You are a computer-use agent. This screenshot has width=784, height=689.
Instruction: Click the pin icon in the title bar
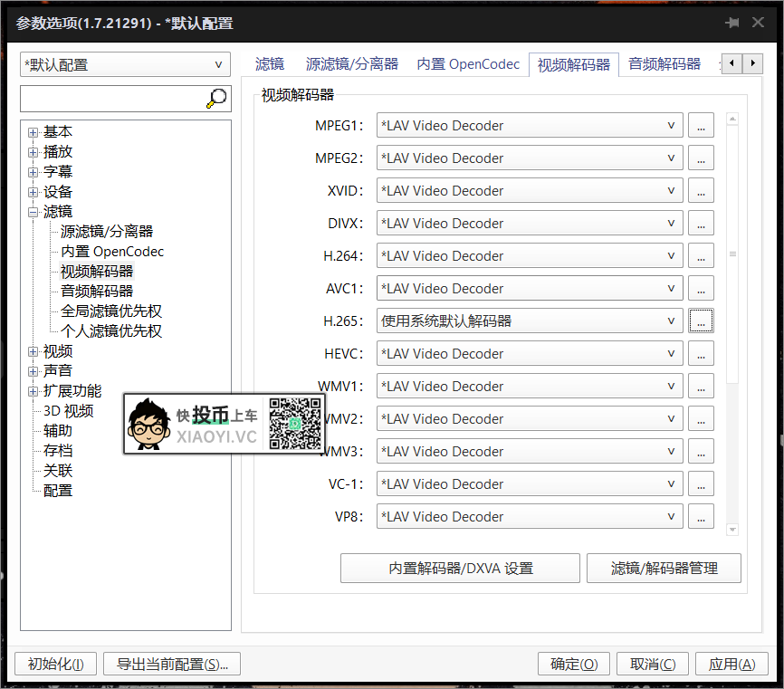[733, 22]
